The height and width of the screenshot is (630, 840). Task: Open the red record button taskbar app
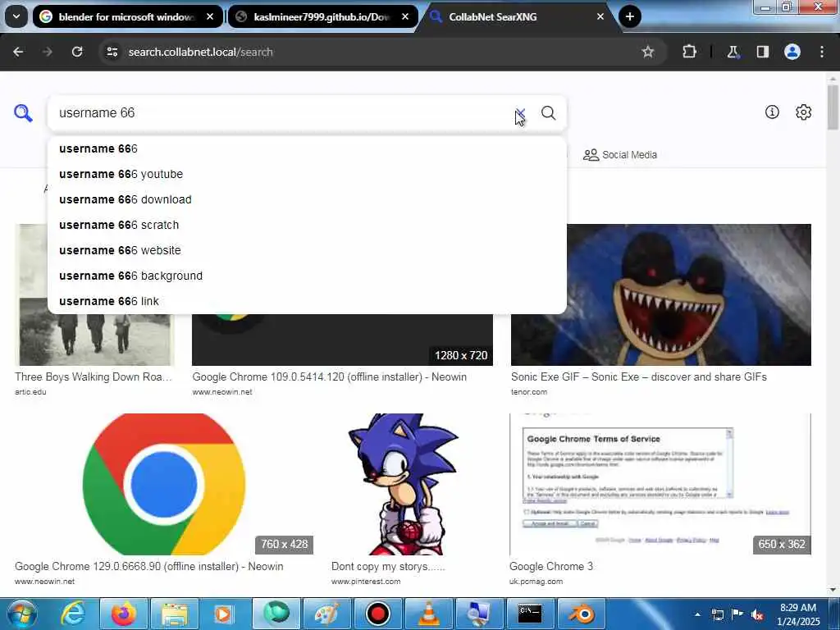pos(377,614)
